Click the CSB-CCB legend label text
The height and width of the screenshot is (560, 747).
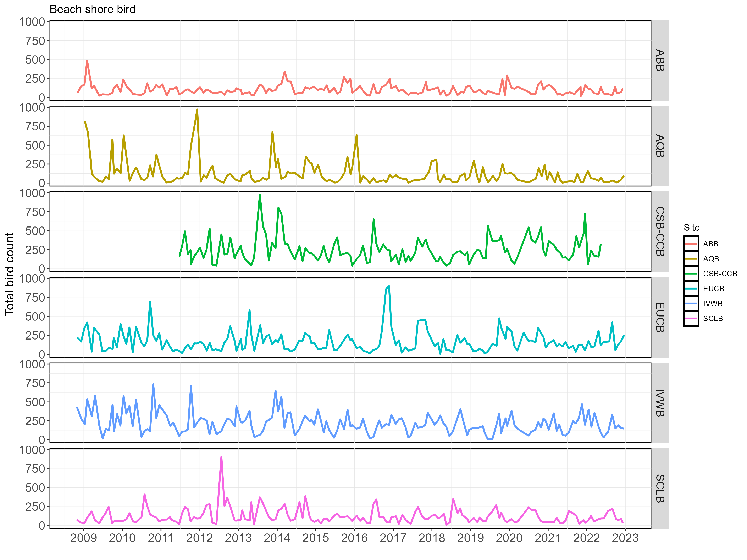click(x=720, y=273)
